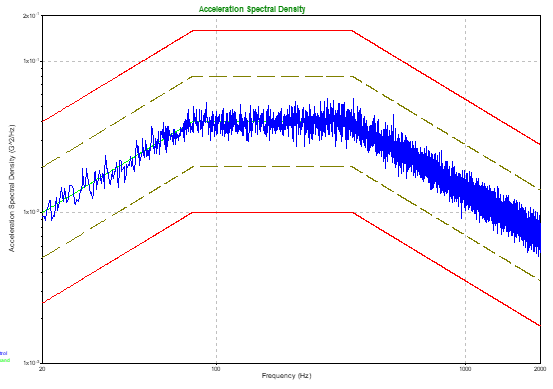Click the "1x10^-3" y-axis tick label
553x389 pixels.
31,362
